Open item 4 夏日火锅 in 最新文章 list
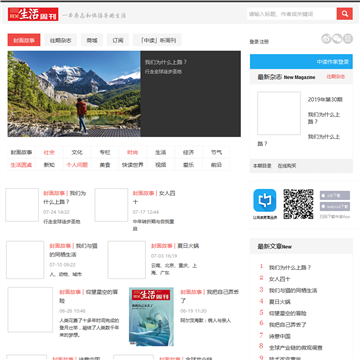360x360 pixels. pos(280,302)
